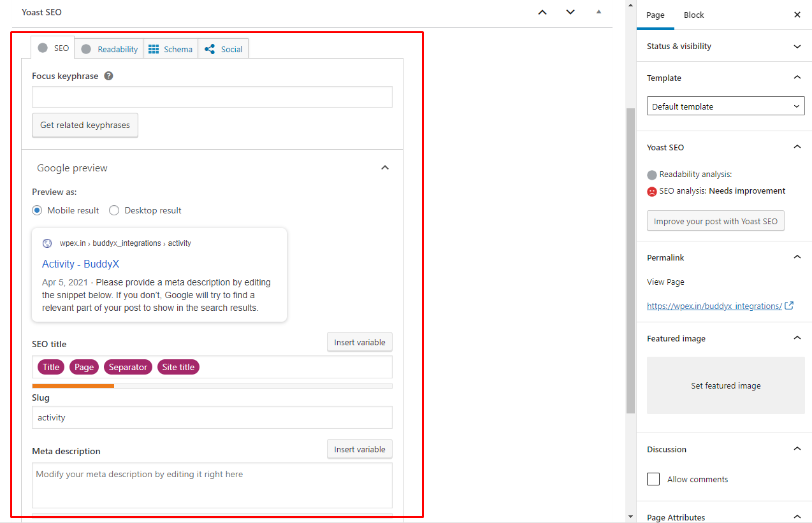Click inside the Slug input field
This screenshot has height=523, width=812.
click(212, 417)
